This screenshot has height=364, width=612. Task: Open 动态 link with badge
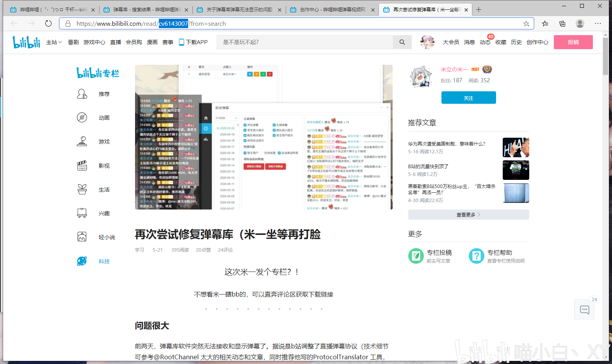pyautogui.click(x=485, y=42)
